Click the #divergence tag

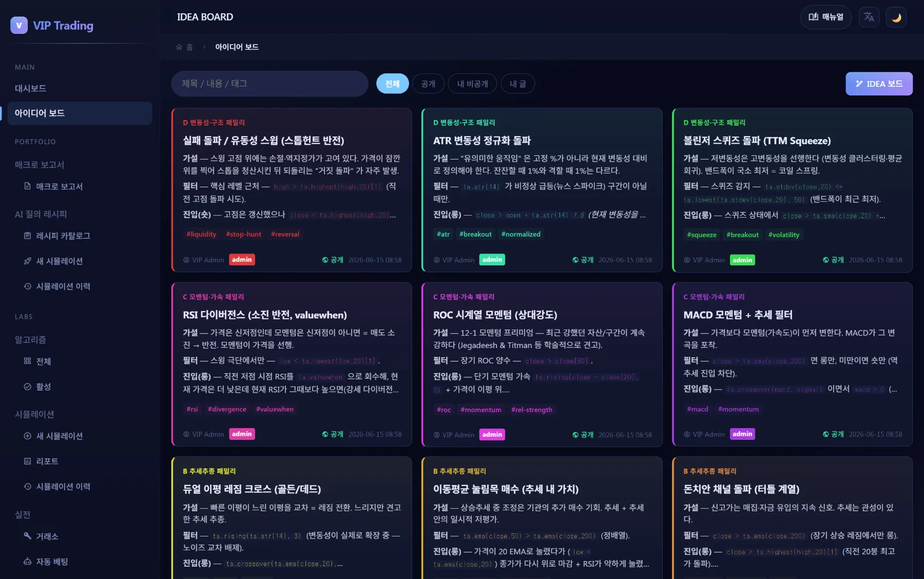pos(227,410)
